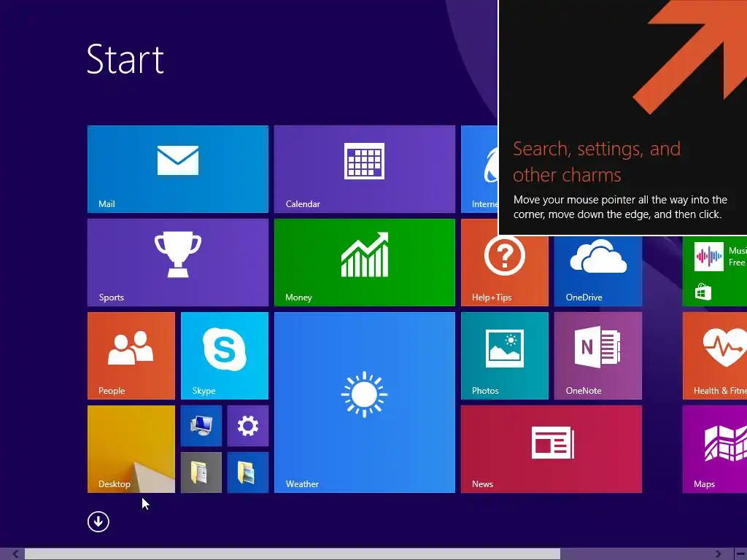This screenshot has height=560, width=747.
Task: Launch the Skype tile
Action: pos(225,356)
